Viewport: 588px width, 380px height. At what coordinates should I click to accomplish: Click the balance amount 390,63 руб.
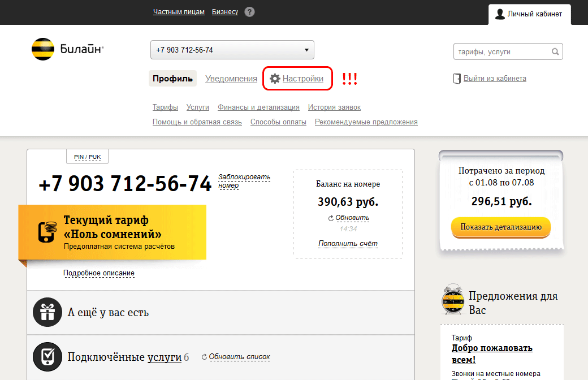point(348,202)
